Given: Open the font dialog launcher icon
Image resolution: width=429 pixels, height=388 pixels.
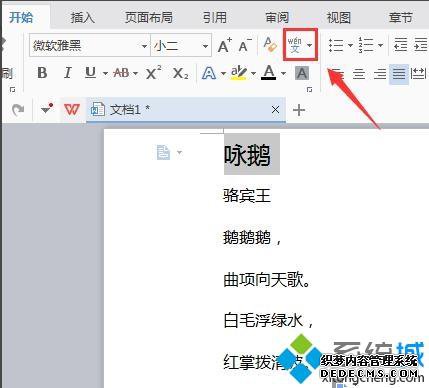Looking at the screenshot, I should (x=309, y=89).
